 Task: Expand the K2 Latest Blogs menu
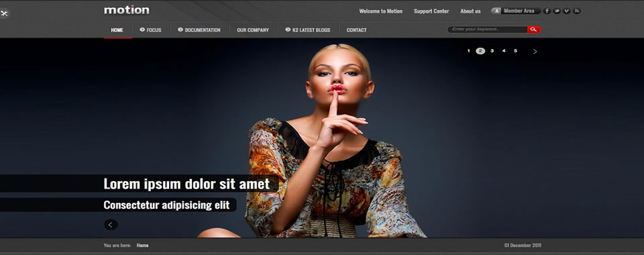tap(308, 30)
